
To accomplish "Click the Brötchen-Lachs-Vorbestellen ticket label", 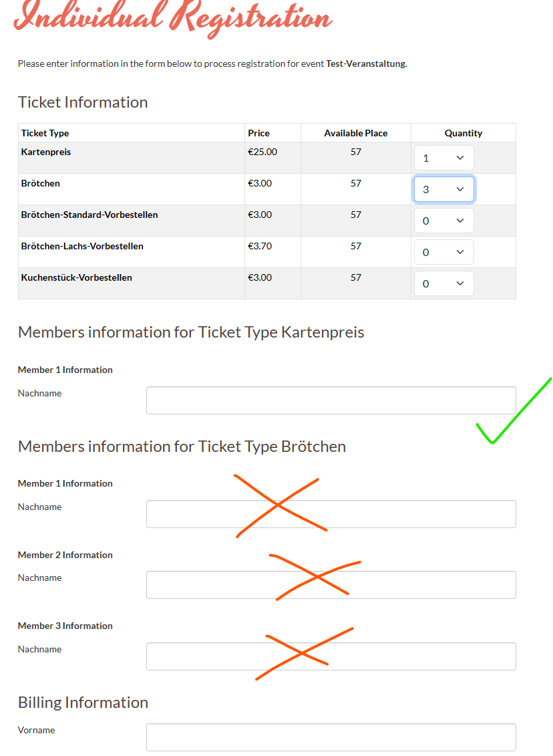I will (82, 246).
